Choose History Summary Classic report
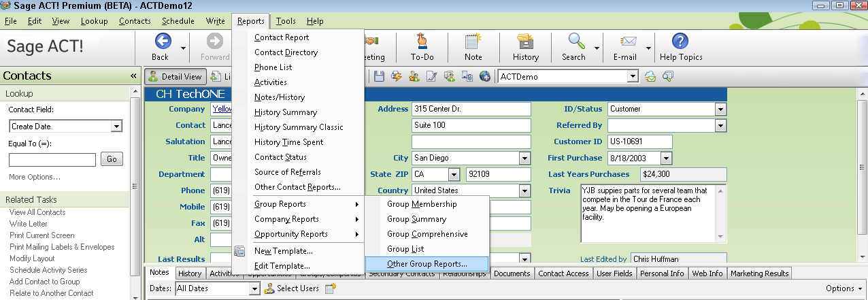 [x=299, y=127]
